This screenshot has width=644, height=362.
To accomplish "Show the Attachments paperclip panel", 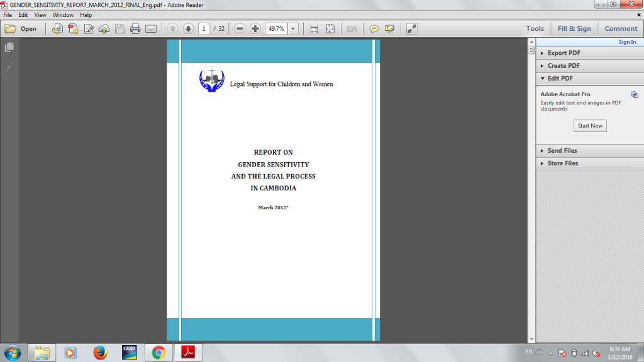I will tap(9, 67).
